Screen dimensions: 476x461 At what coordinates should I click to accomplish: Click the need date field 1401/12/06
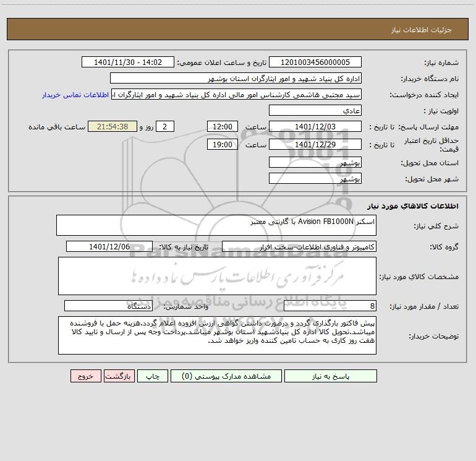109,246
